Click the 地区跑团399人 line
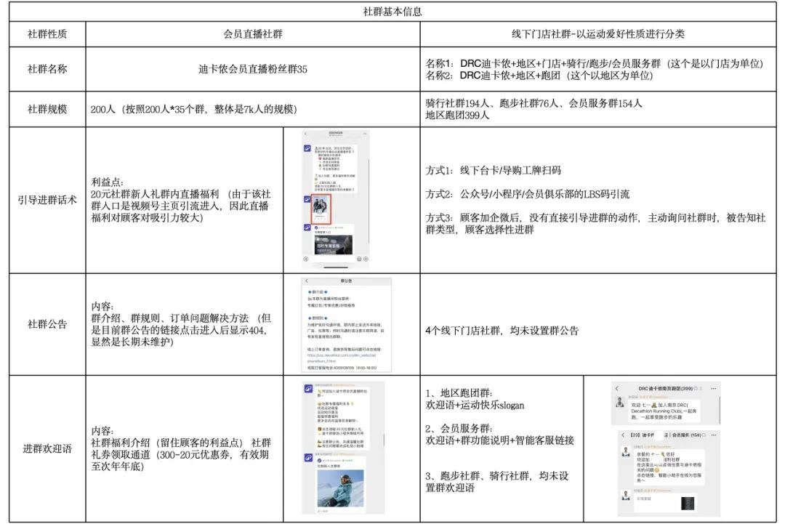Image resolution: width=785 pixels, height=532 pixels. [x=457, y=115]
